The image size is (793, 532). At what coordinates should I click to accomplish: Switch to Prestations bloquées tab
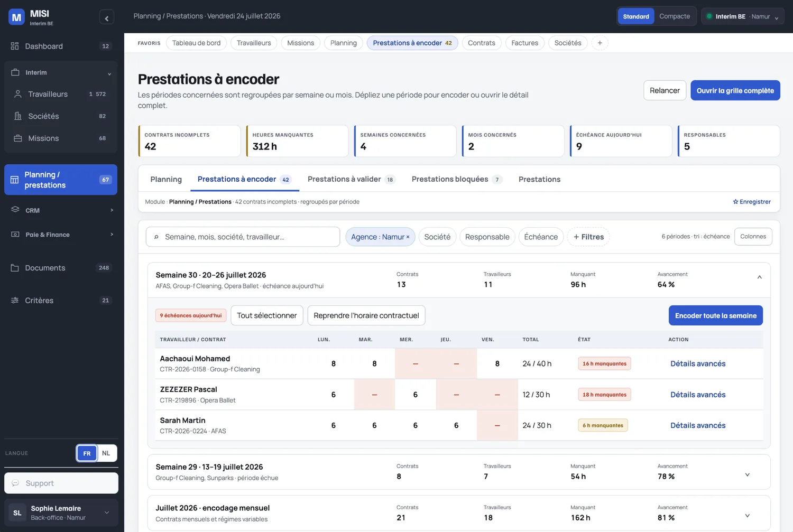point(457,179)
